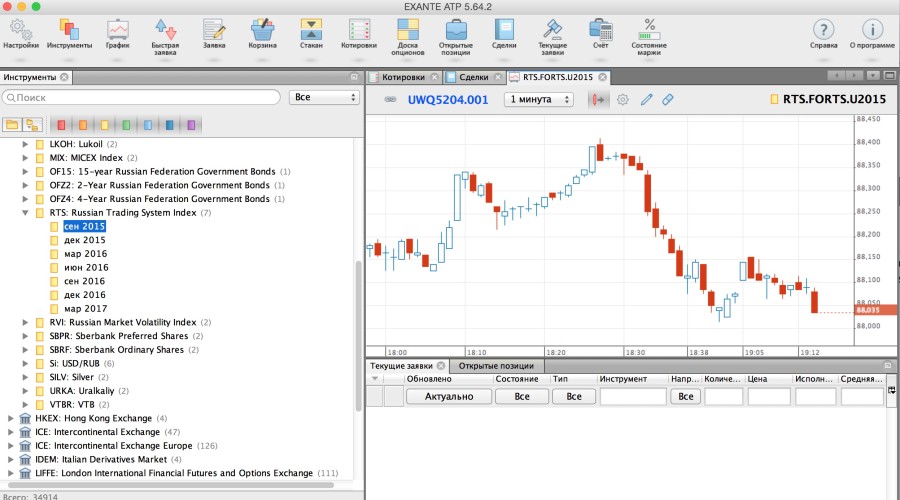Click the Справка help icon
The image size is (900, 500).
pos(823,32)
